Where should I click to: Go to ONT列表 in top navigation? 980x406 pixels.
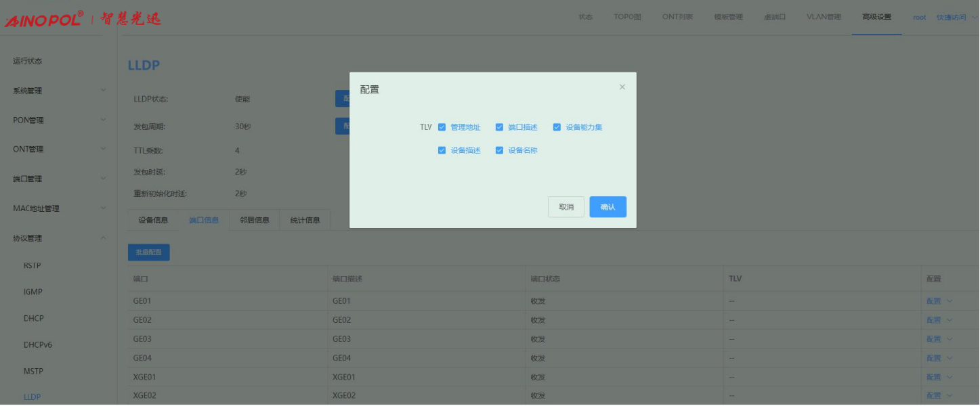(x=677, y=17)
